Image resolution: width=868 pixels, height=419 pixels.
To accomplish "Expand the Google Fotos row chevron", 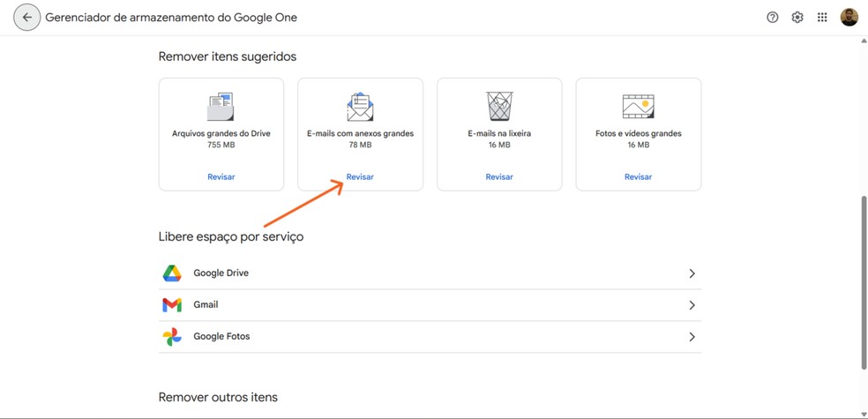I will pos(692,337).
